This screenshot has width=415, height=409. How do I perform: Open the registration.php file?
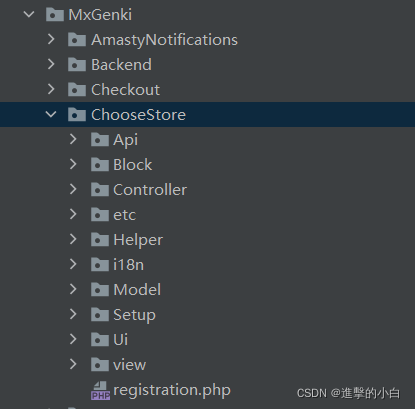pyautogui.click(x=172, y=390)
